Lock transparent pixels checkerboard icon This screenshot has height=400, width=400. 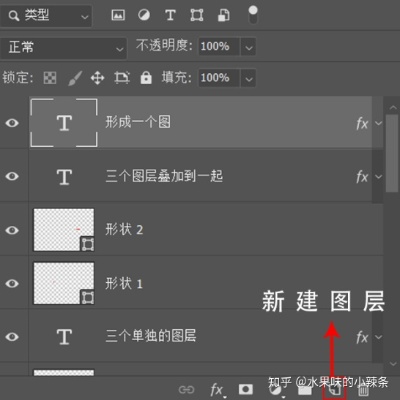(50, 78)
